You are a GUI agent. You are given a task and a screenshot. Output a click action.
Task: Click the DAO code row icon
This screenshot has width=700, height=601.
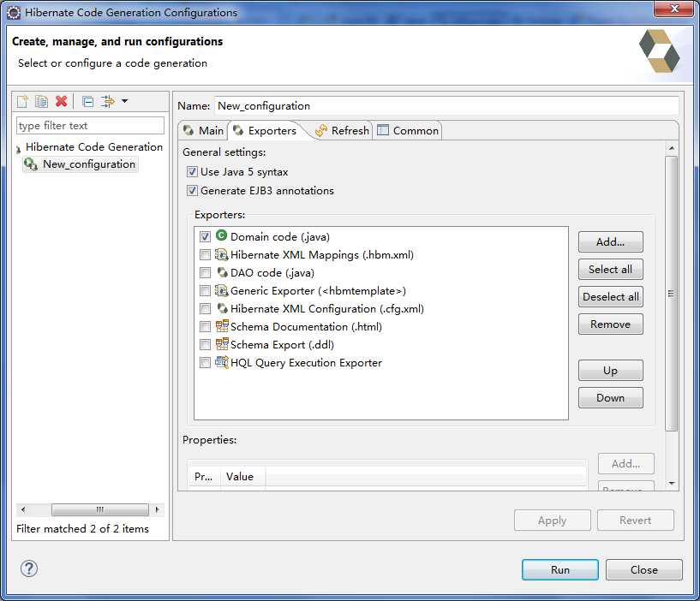click(x=222, y=272)
